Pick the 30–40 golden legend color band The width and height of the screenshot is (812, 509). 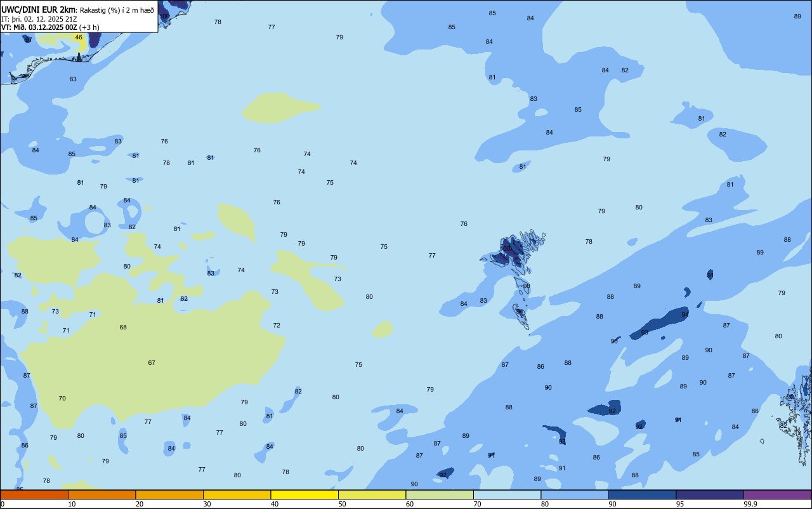tap(237, 494)
